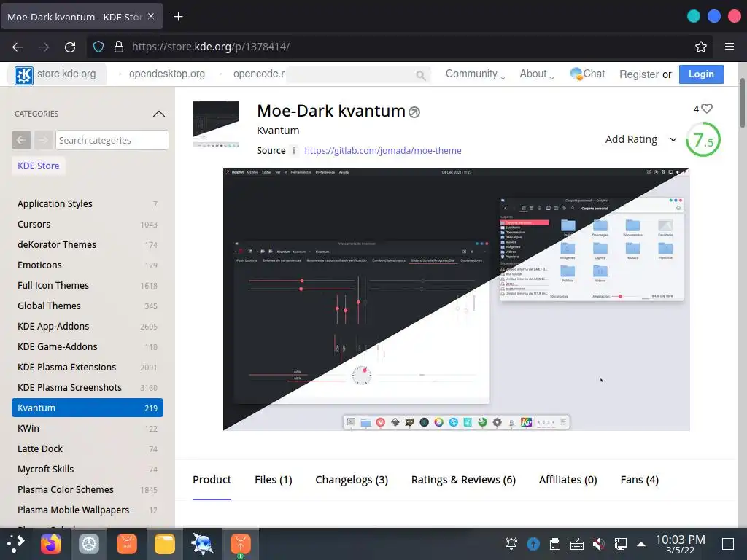Click the site search input field
This screenshot has height=560, width=747.
(x=357, y=75)
